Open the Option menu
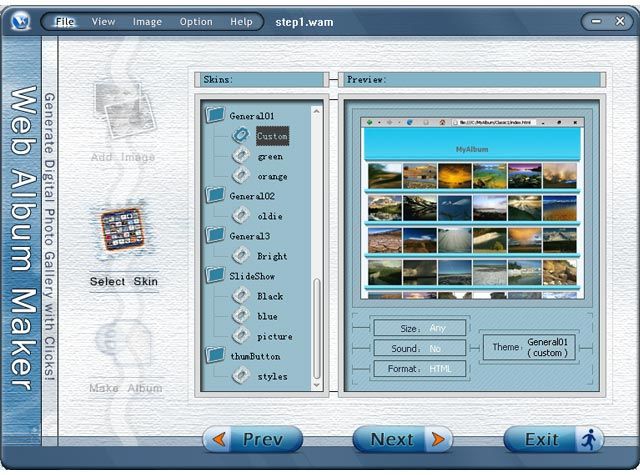 (196, 21)
